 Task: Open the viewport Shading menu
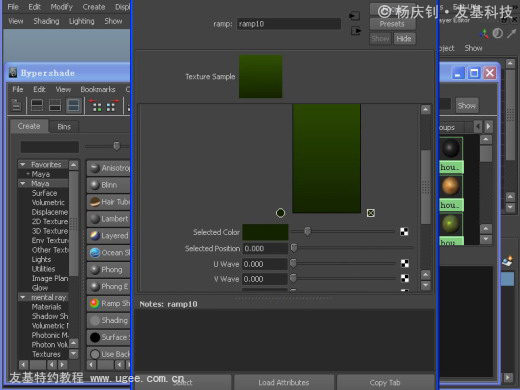click(x=46, y=21)
